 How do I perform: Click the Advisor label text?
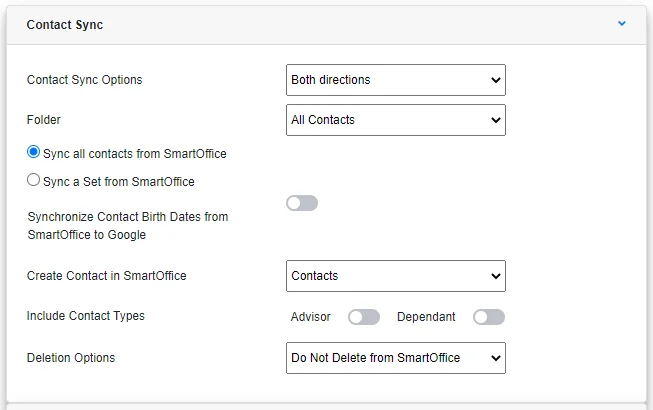(311, 317)
